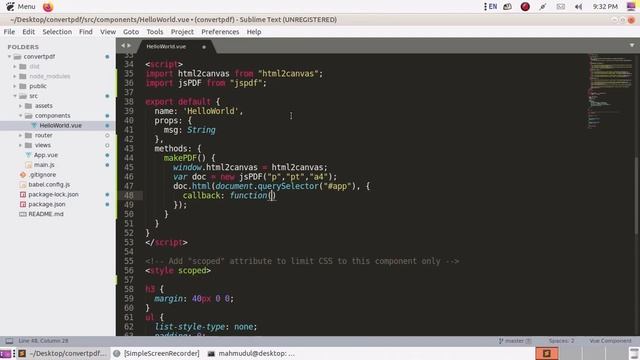Screen dimensions: 640x360
Task: Click the .gitignore git icon
Action: tap(23, 175)
